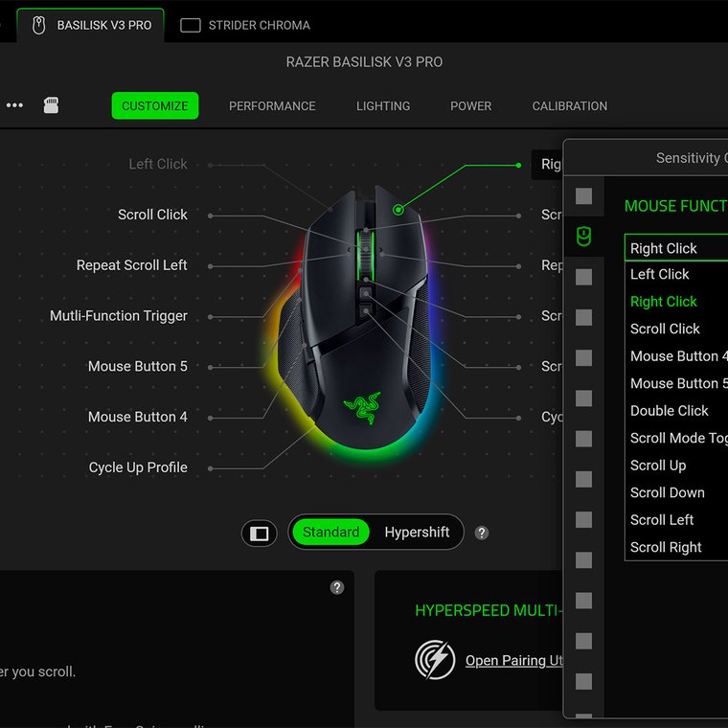
Task: Select the Mouse Button 4 assignment label
Action: point(137,417)
